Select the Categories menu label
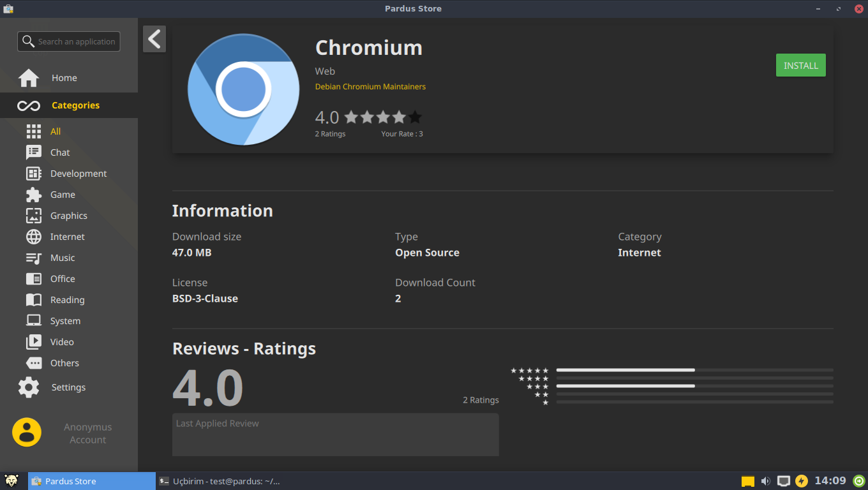 click(x=75, y=105)
